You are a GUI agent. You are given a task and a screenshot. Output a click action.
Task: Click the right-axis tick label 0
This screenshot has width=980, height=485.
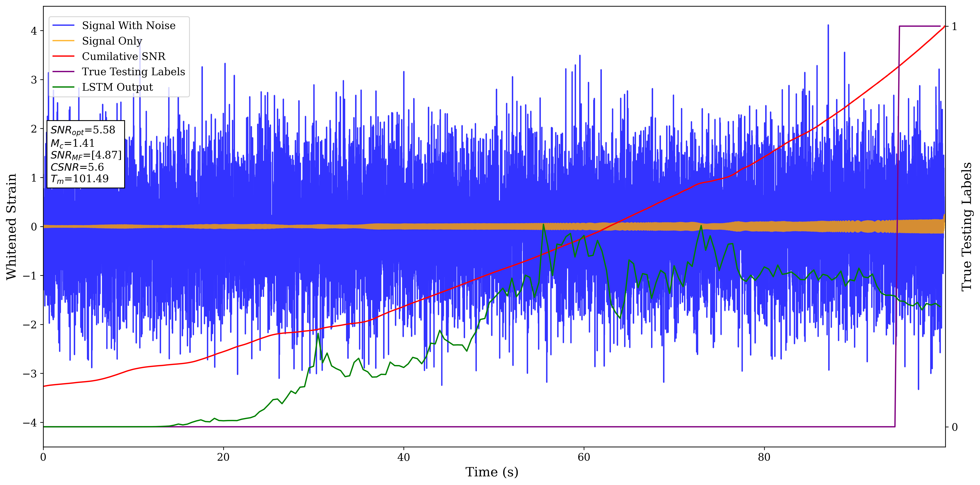[954, 427]
